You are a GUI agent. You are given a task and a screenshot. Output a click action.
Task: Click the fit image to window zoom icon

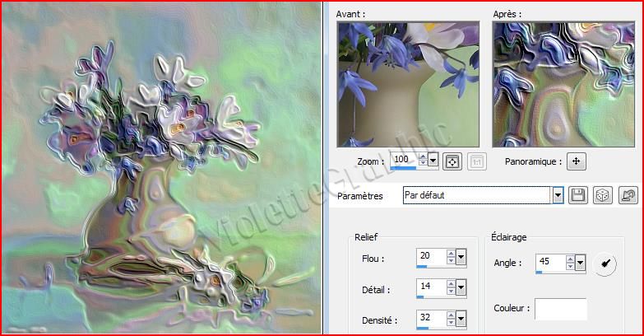point(452,161)
